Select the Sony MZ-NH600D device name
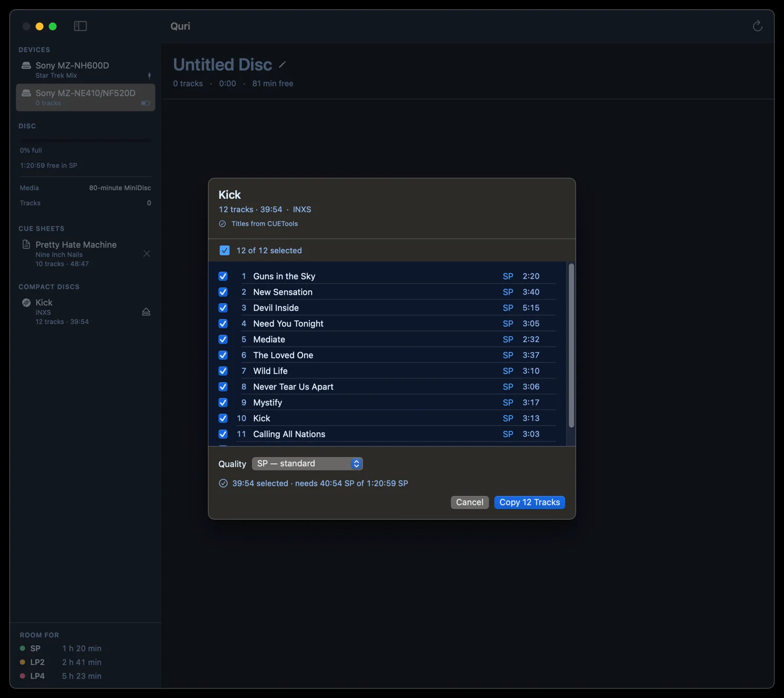 point(72,65)
